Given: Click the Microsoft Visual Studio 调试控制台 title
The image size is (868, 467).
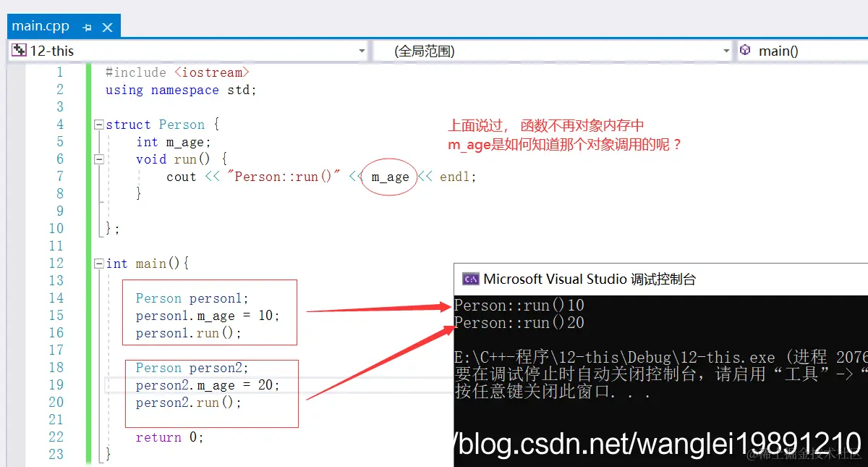Looking at the screenshot, I should [590, 279].
